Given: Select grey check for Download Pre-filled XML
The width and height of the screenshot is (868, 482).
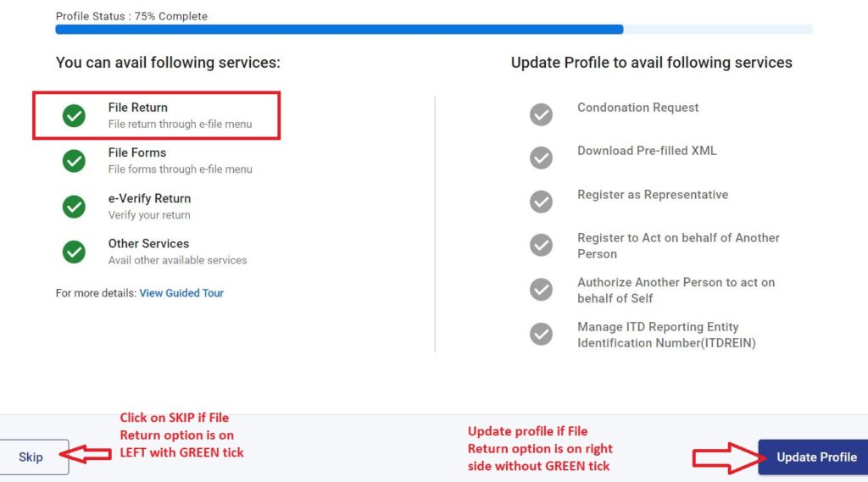Looking at the screenshot, I should (541, 158).
